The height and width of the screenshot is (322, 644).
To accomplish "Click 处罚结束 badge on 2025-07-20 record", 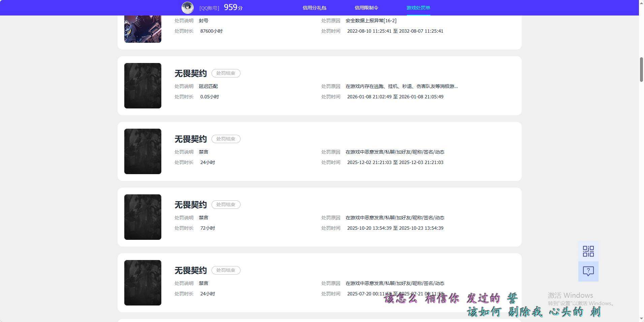I will click(226, 270).
